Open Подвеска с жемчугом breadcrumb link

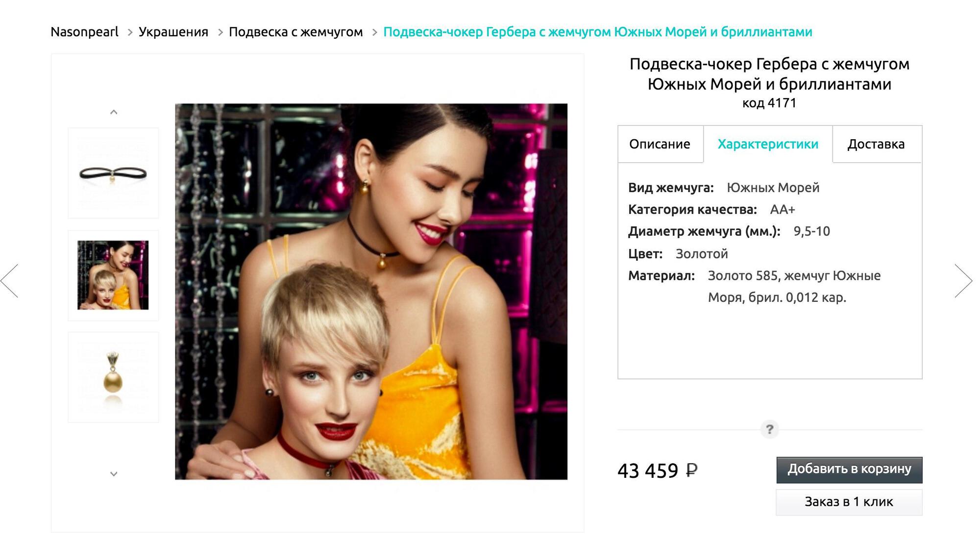[296, 32]
